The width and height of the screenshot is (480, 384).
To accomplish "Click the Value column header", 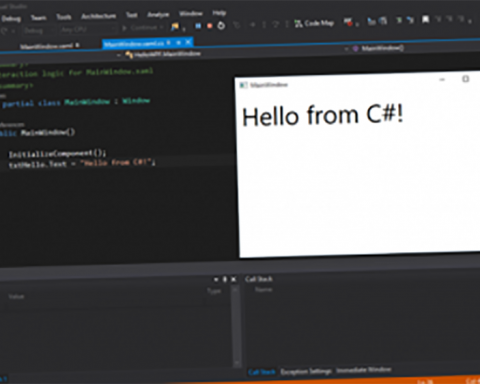I will tap(16, 296).
